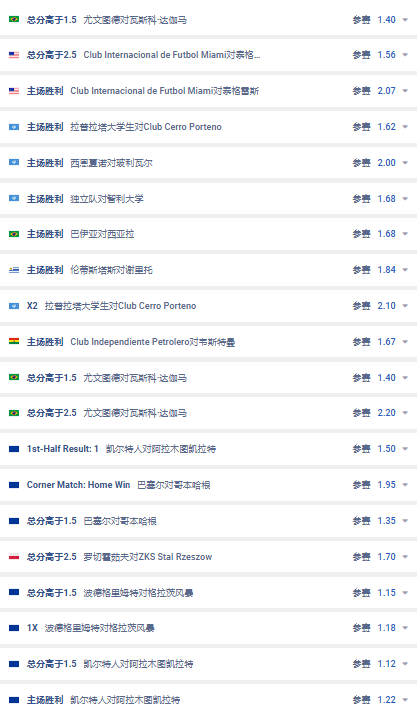
Task: Open the dropdown arrow beside odds 2.00
Action: [405, 163]
